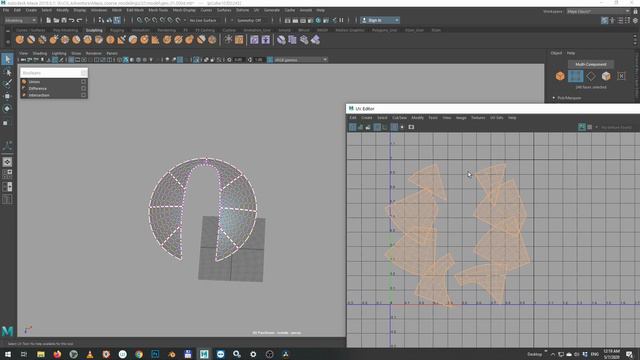Viewport: 640px width, 360px height.
Task: Activate the Scale tool in toolbox
Action: point(6,123)
